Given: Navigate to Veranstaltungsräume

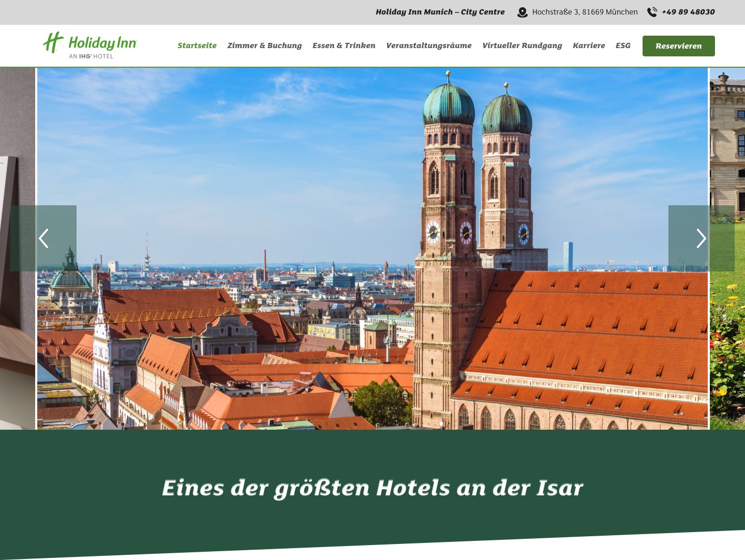Looking at the screenshot, I should pos(429,46).
